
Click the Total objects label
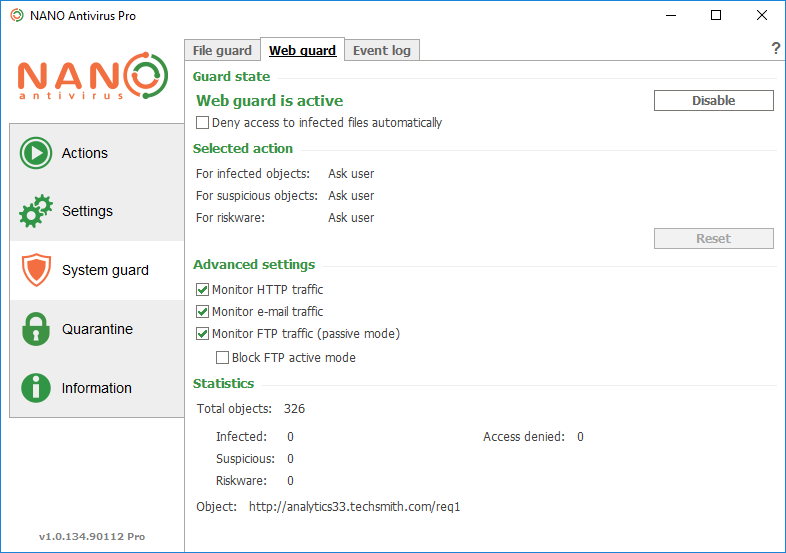234,409
